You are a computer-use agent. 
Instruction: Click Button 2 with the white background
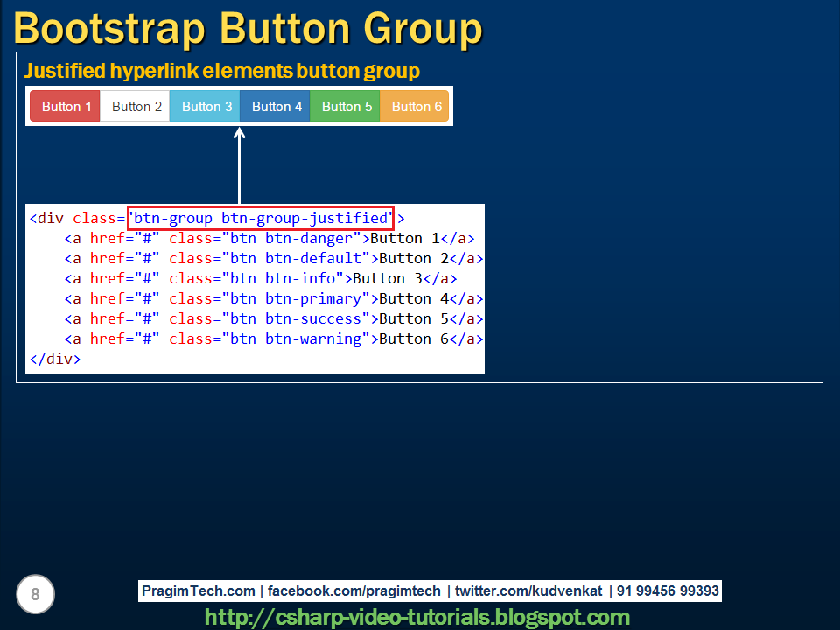pyautogui.click(x=135, y=106)
